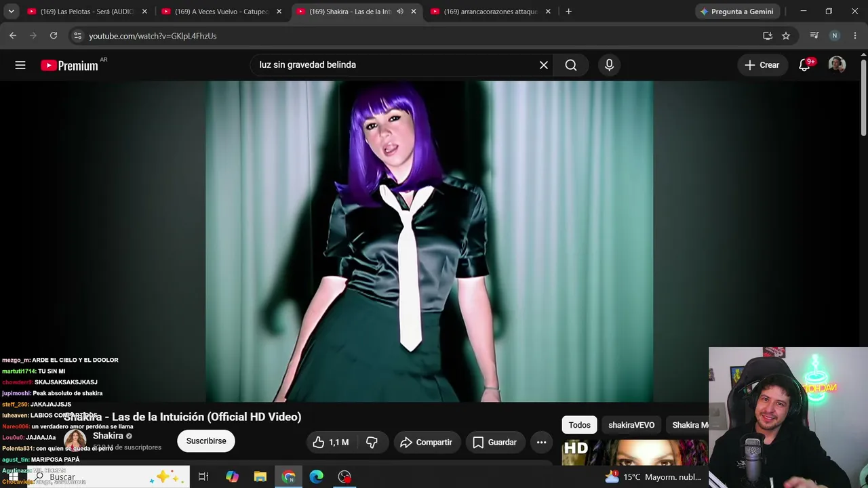Open the Shakira channel name link

(x=108, y=436)
